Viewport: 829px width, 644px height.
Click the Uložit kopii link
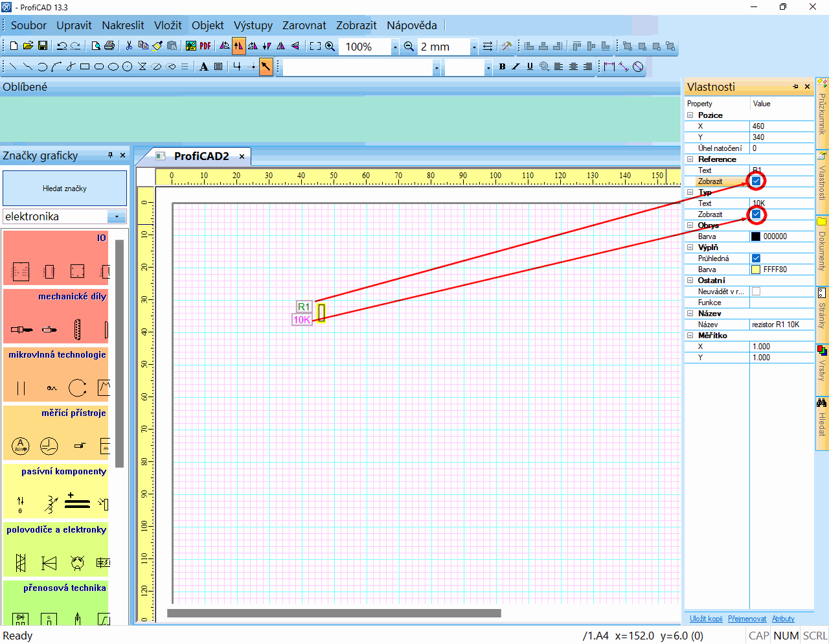coord(706,619)
